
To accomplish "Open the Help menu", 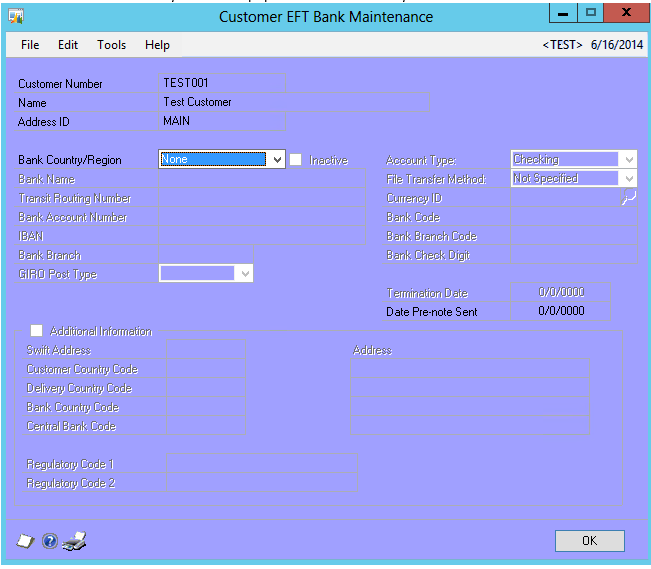I will 157,45.
